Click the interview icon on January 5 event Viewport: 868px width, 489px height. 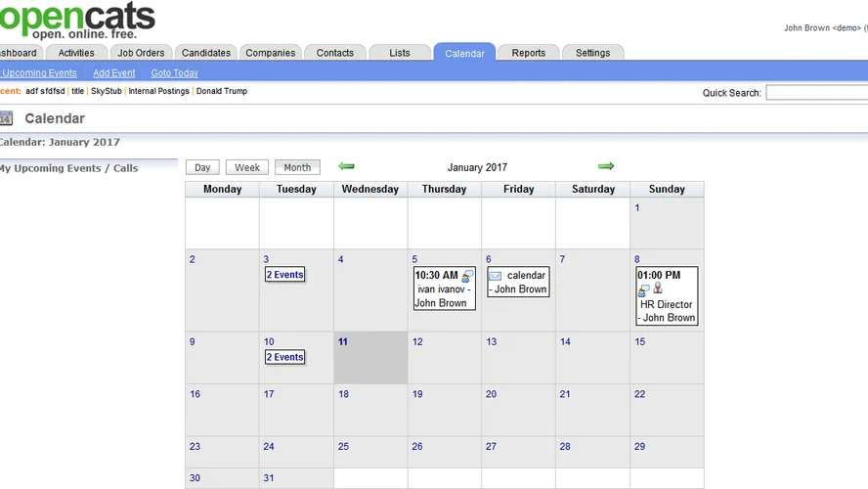tap(467, 277)
